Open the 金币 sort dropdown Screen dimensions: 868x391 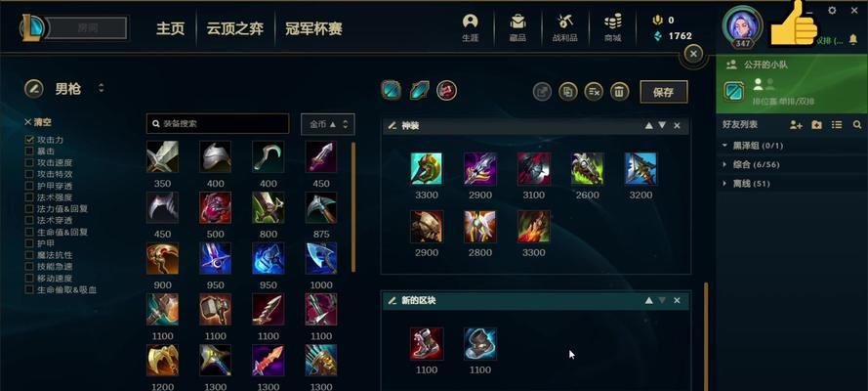(328, 124)
